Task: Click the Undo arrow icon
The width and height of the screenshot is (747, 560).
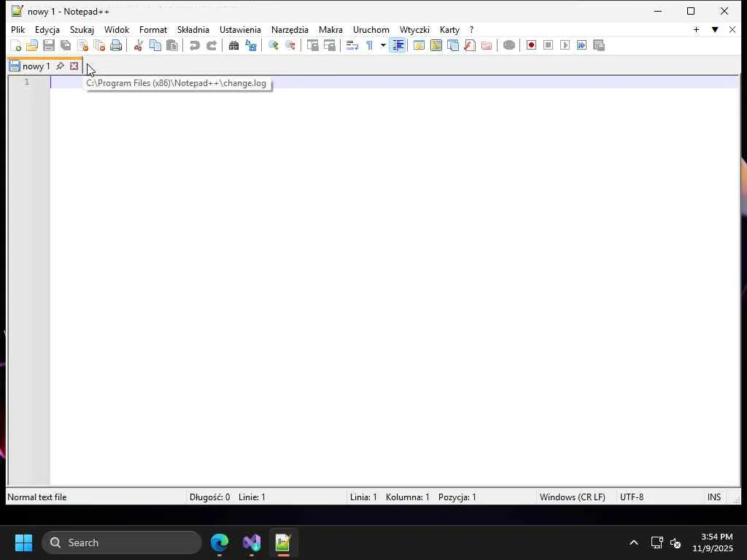Action: coord(194,46)
